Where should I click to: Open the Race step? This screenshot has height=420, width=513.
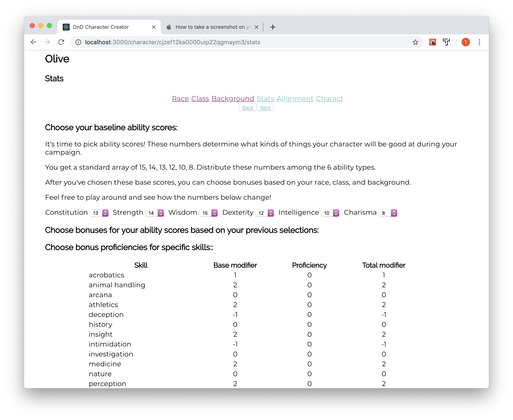(180, 99)
